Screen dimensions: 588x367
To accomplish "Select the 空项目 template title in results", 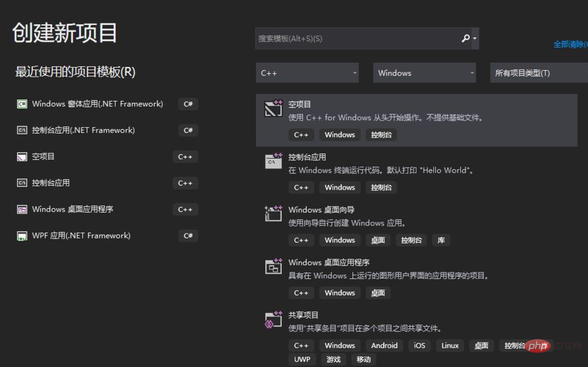I will [299, 104].
